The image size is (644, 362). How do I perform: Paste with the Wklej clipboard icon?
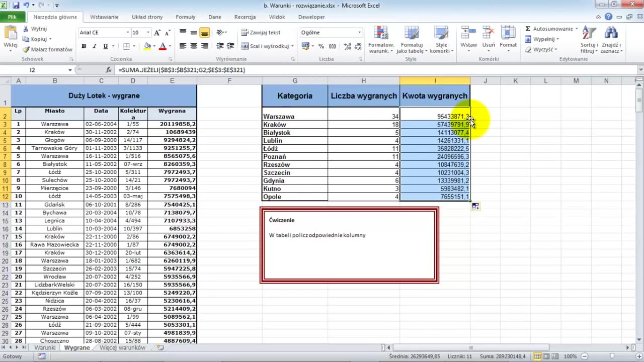tap(10, 33)
